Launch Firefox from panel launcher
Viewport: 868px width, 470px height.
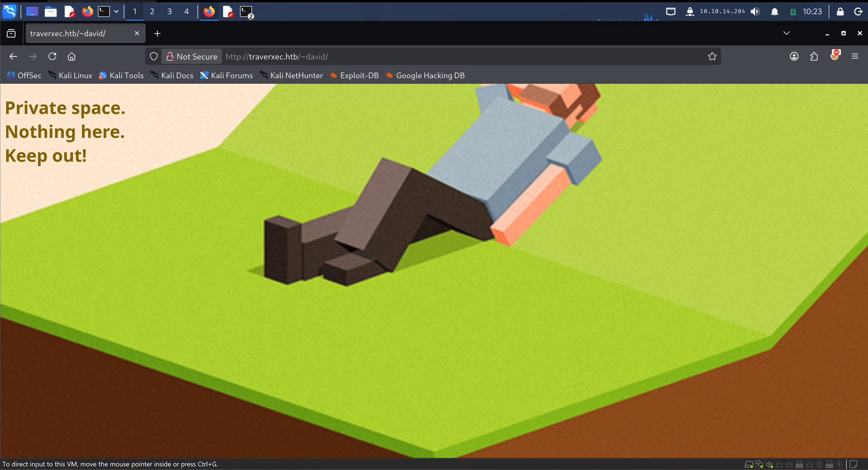(x=88, y=12)
